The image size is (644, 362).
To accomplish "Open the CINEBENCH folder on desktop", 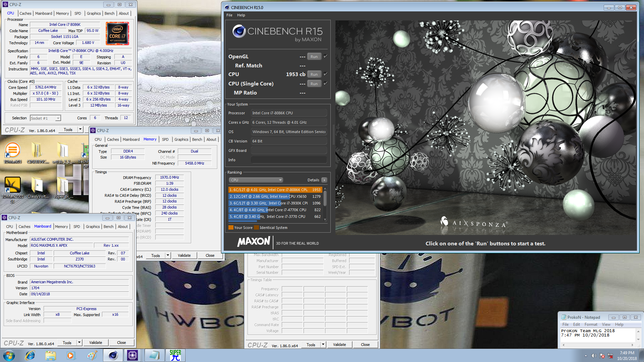I will coord(38,153).
